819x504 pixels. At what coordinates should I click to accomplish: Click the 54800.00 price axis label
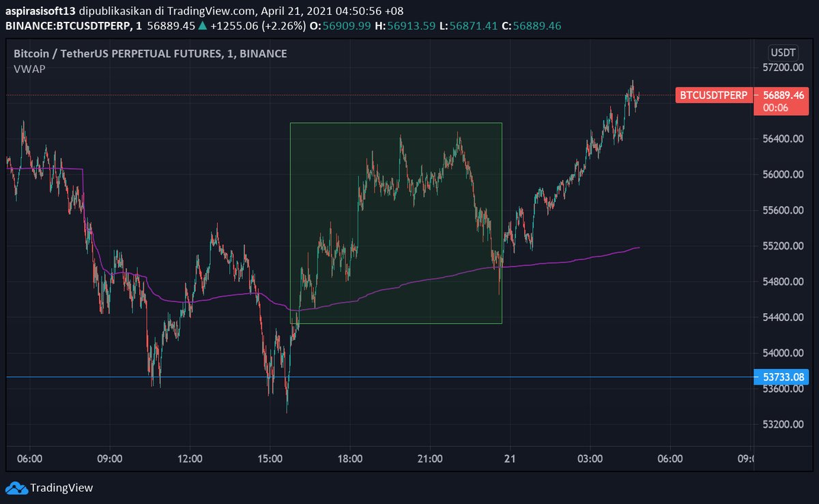[x=783, y=282]
